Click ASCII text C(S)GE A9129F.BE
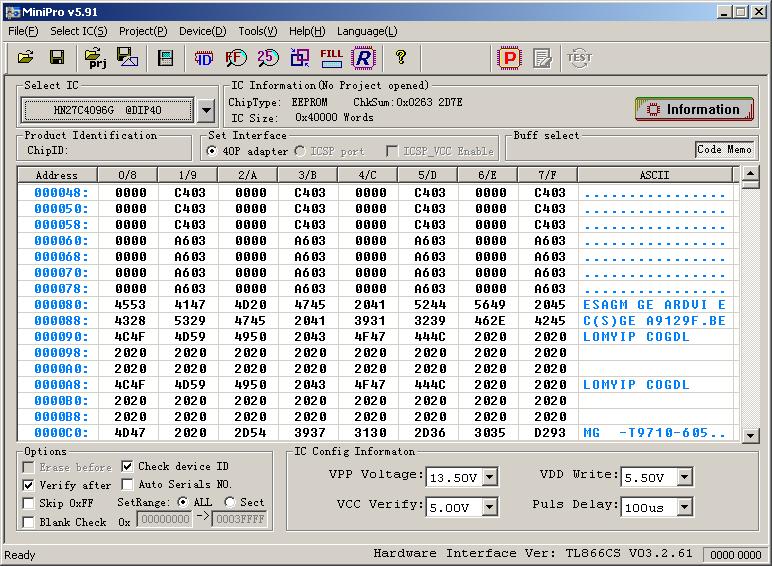The height and width of the screenshot is (566, 772). [x=654, y=321]
